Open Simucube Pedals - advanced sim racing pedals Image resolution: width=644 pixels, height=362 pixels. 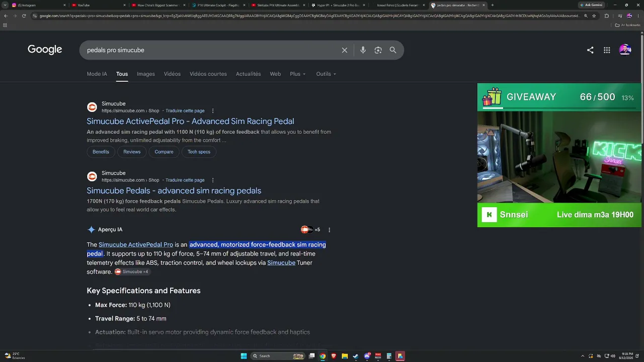click(x=174, y=191)
